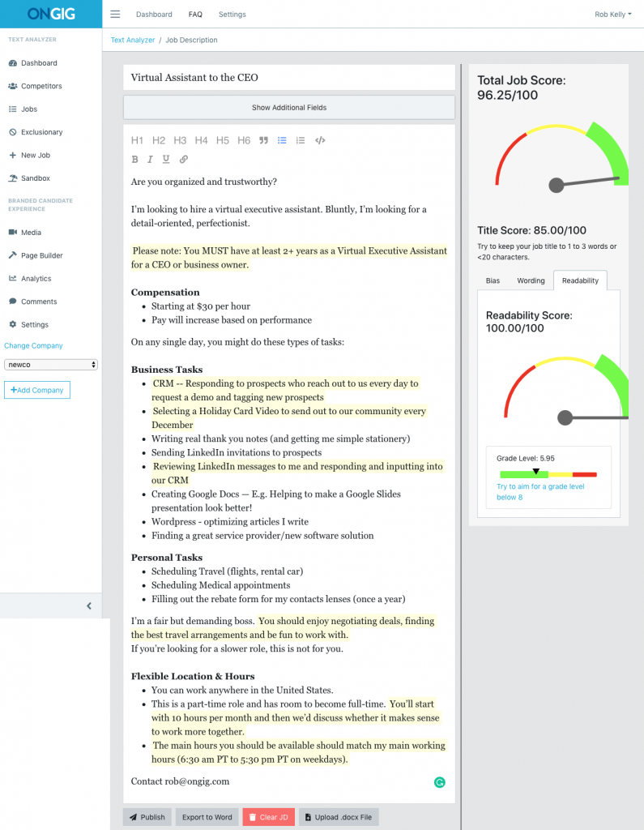Open the newco company dropdown
Screen dimensions: 644x830
point(51,365)
